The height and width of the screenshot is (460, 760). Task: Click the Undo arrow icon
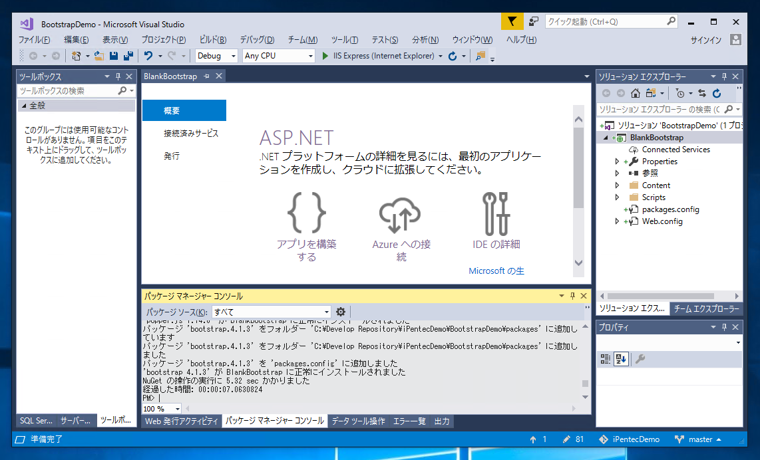[148, 56]
